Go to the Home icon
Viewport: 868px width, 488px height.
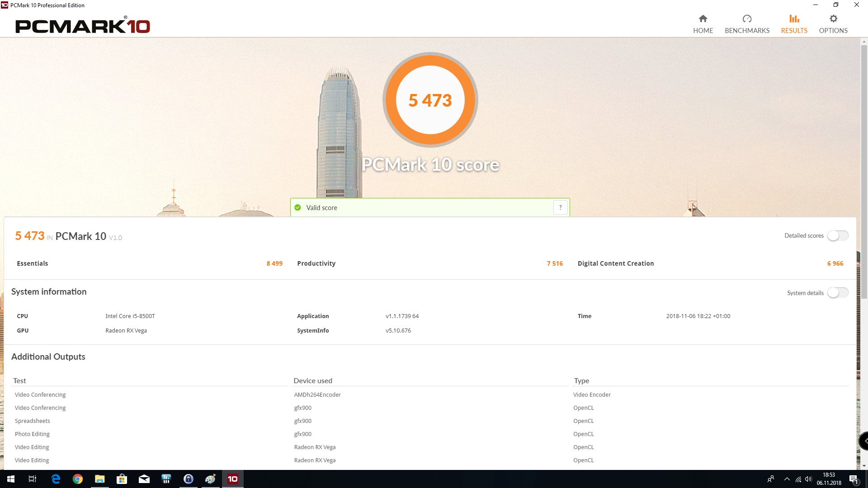[703, 19]
